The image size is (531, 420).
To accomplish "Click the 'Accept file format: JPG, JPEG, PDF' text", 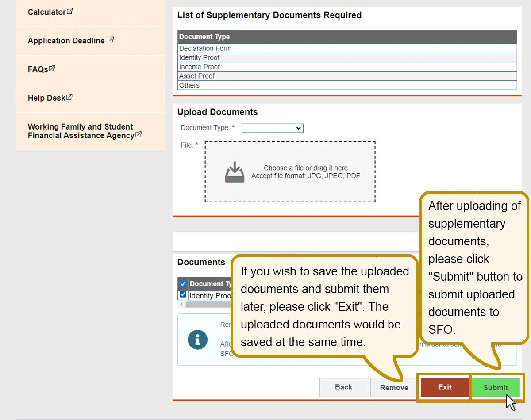I will [306, 176].
